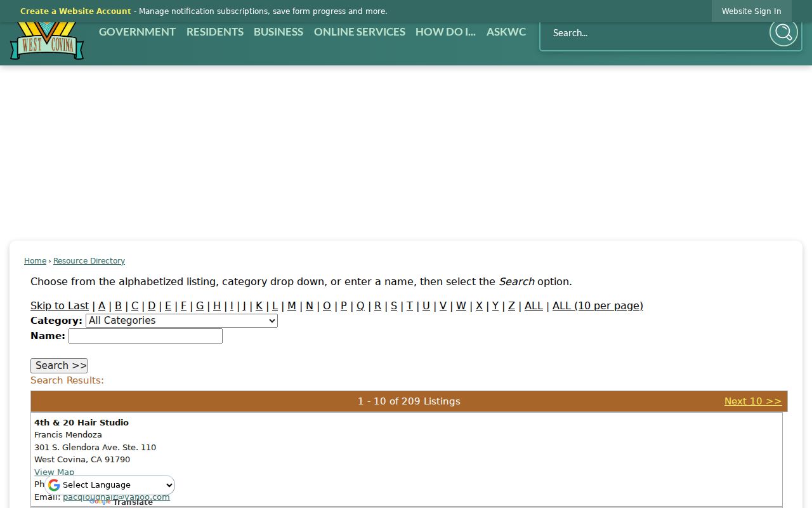Open the Online Services menu

360,32
